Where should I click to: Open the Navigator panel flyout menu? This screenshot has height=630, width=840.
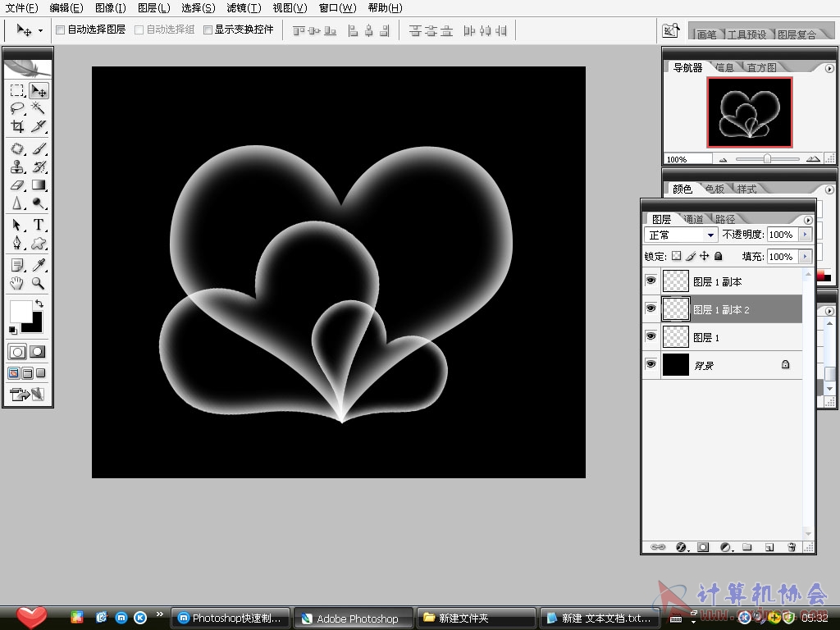829,69
